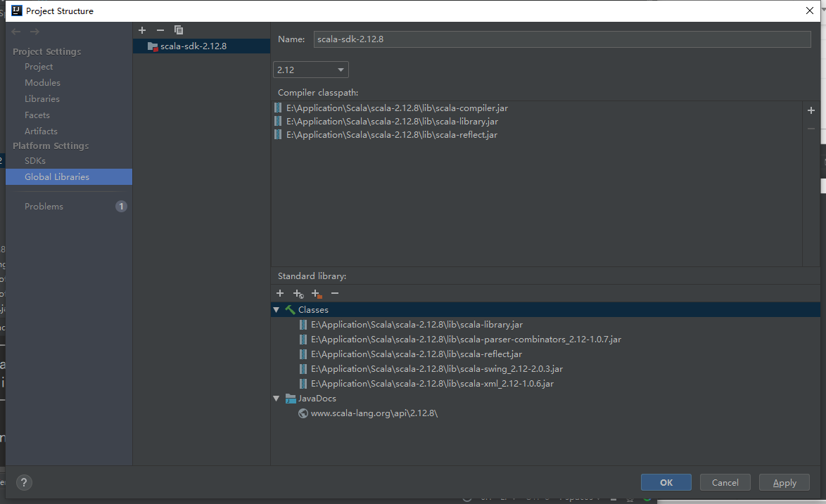Image resolution: width=826 pixels, height=504 pixels.
Task: Open the Scala version 2.12 dropdown
Action: coord(311,70)
